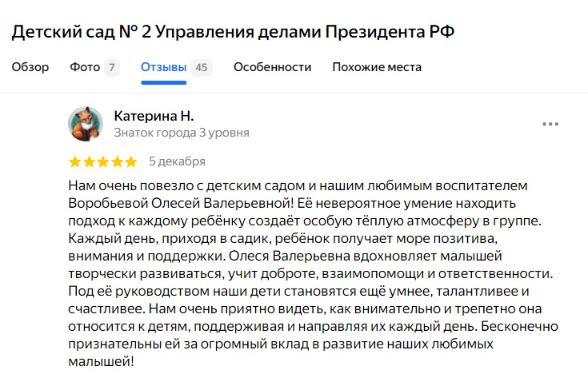Click the third yellow rating star

[x=103, y=162]
